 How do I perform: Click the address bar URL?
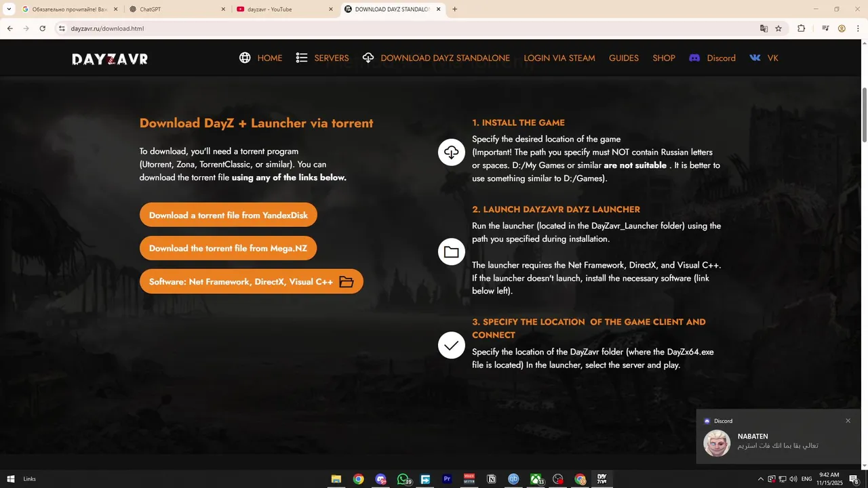(107, 28)
